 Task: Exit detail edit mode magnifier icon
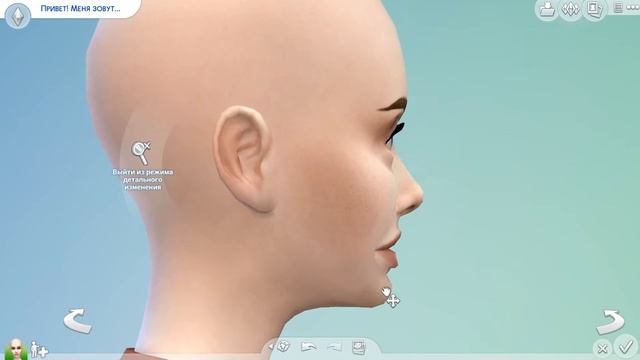click(141, 153)
